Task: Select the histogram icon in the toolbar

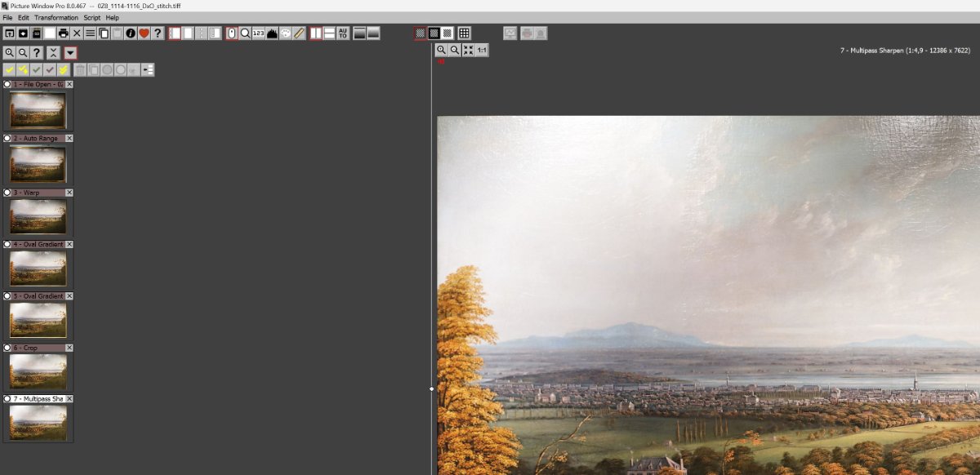Action: [272, 33]
